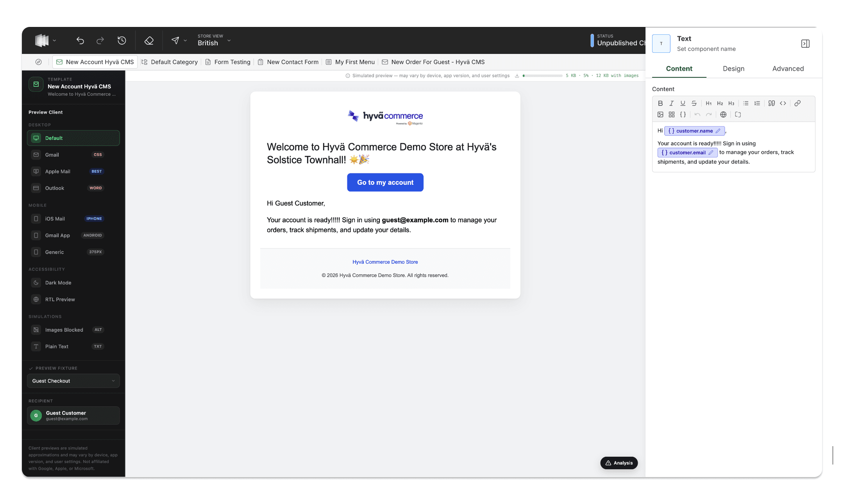Click the email size progress bar
The width and height of the screenshot is (844, 504).
(x=542, y=76)
